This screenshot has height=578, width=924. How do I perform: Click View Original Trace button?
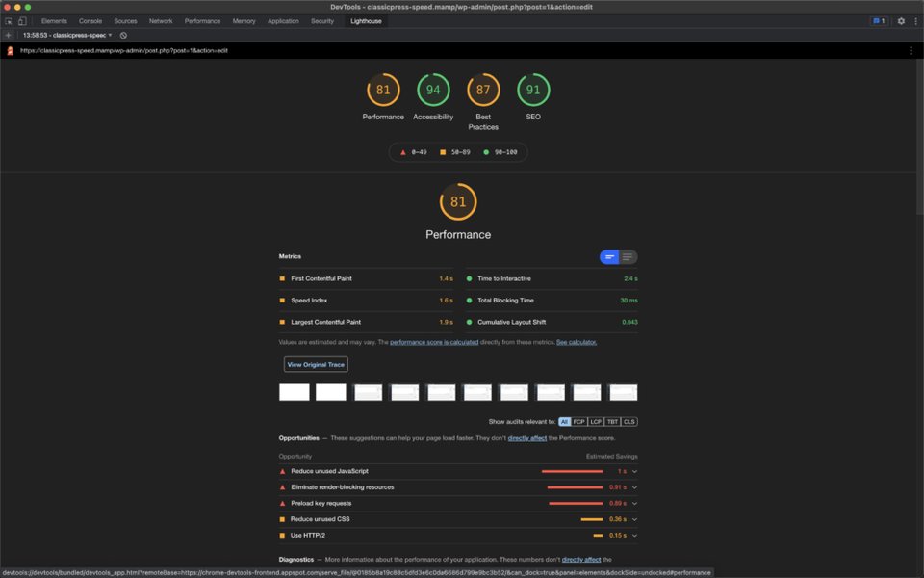point(316,364)
